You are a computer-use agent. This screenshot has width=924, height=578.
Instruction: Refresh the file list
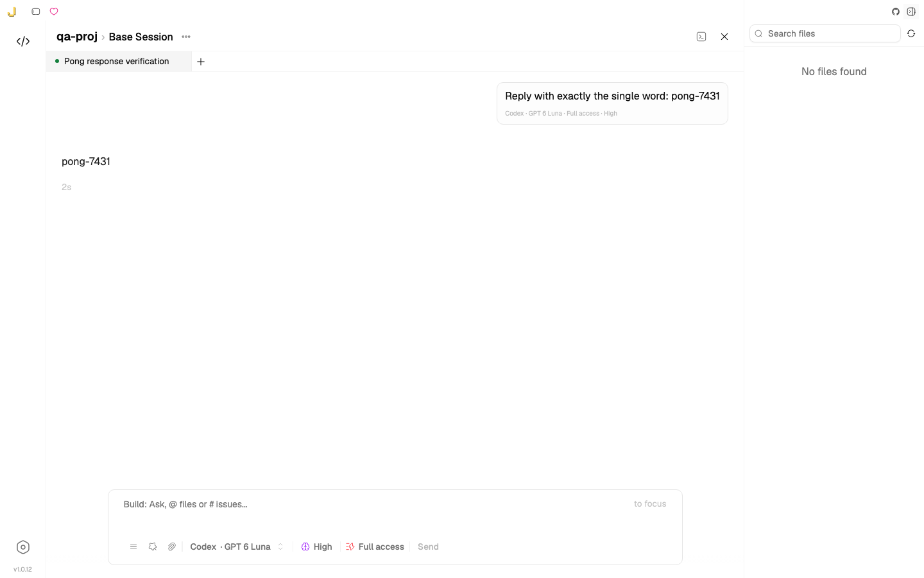click(911, 33)
